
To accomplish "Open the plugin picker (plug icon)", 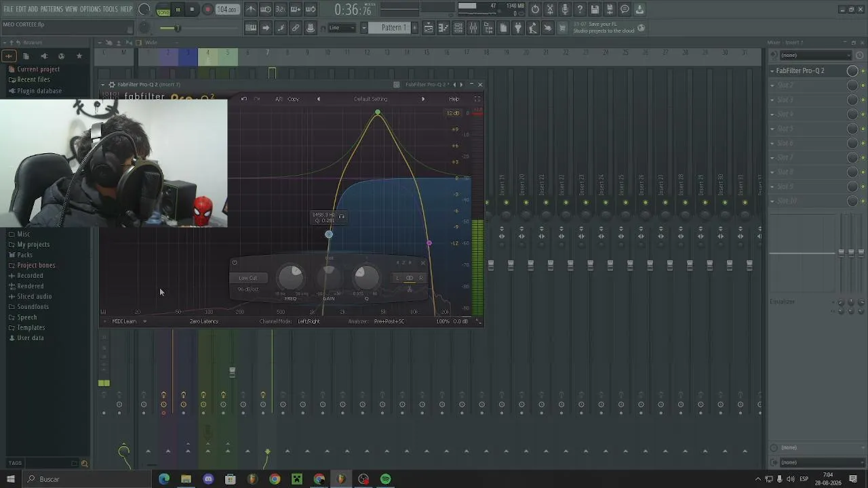I will click(x=518, y=28).
